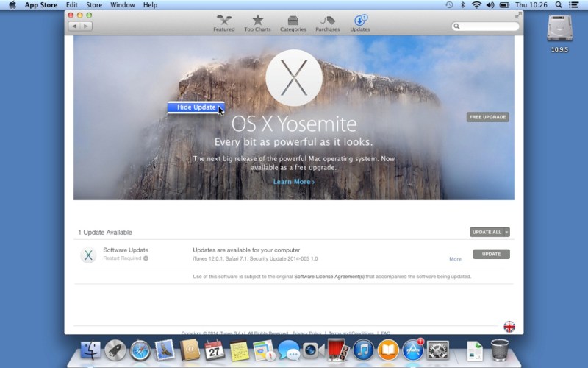Screen dimensions: 588x368
Task: Launch Safari from the Dock
Action: (140, 350)
